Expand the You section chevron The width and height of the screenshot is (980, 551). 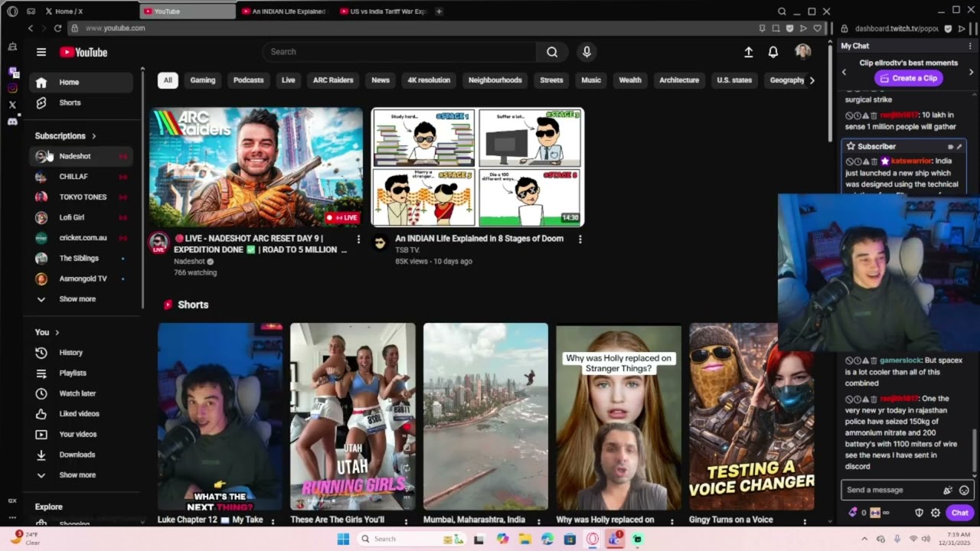[57, 332]
